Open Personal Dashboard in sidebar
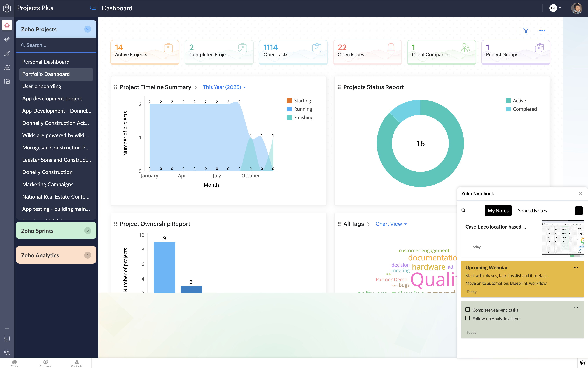588x368 pixels. pos(56,62)
